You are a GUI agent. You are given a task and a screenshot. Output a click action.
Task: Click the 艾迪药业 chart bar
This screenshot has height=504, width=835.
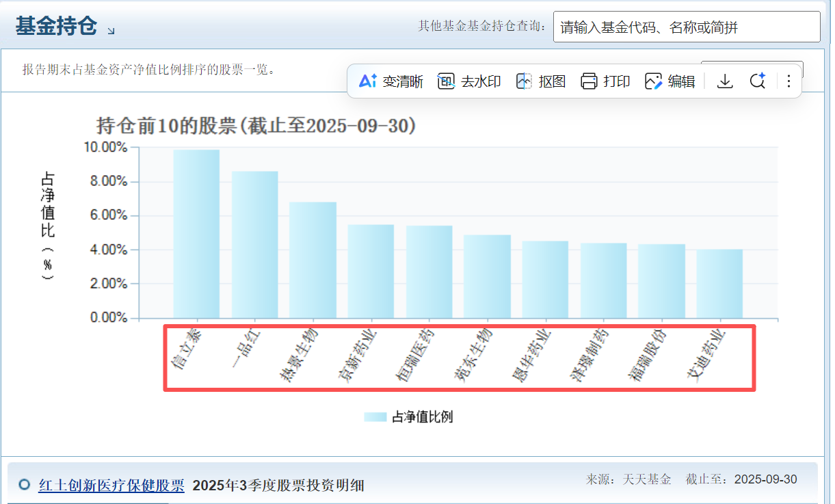(x=720, y=284)
